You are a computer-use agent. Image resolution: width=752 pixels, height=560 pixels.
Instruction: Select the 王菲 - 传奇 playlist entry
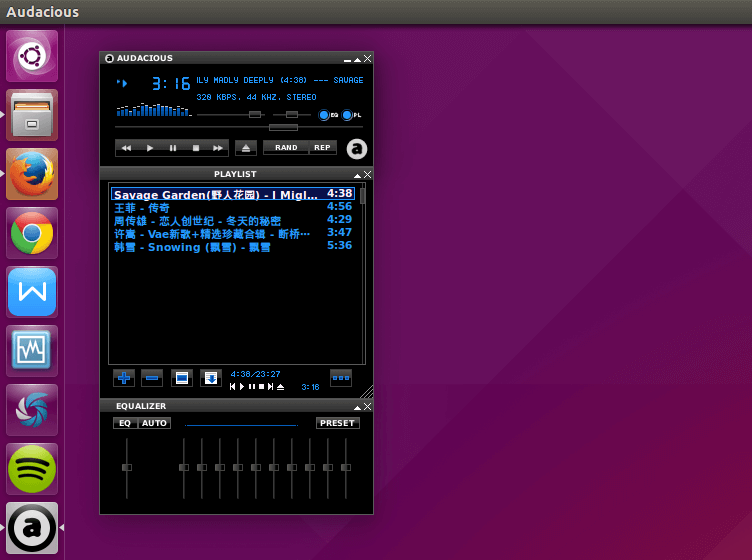point(142,207)
